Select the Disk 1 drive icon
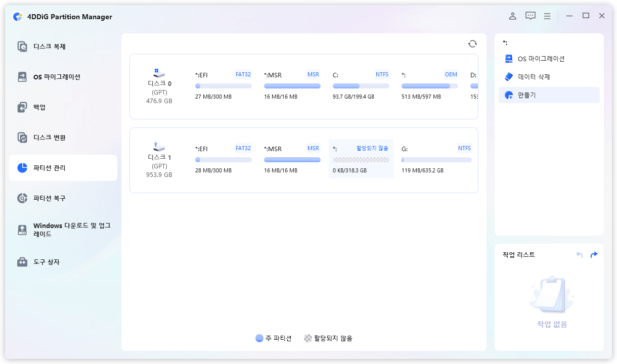The image size is (617, 364). (159, 147)
